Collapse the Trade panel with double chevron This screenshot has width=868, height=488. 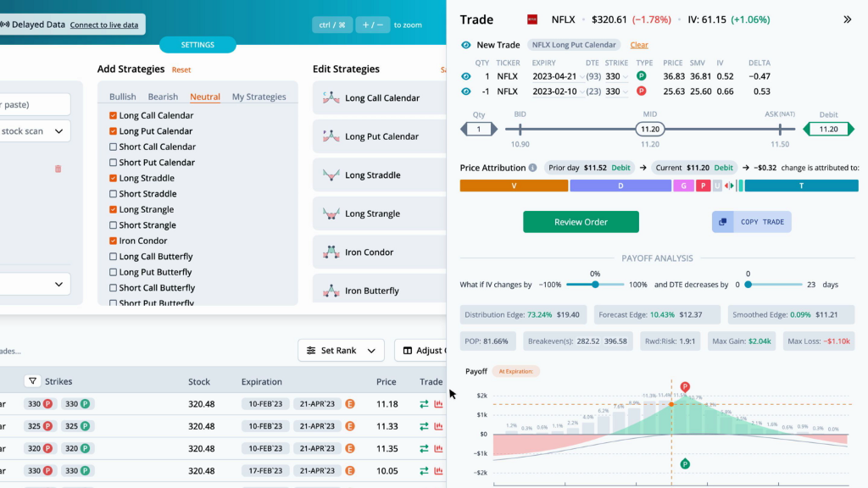[x=847, y=19]
